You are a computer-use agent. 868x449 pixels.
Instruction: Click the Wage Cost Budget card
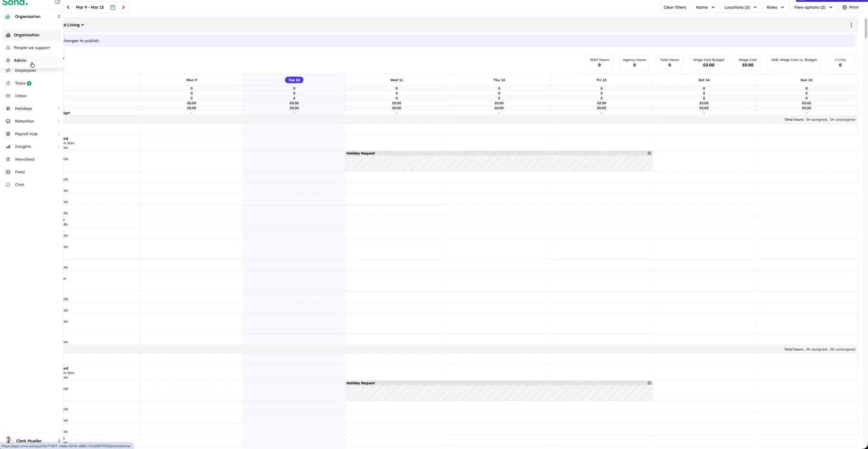pyautogui.click(x=708, y=62)
